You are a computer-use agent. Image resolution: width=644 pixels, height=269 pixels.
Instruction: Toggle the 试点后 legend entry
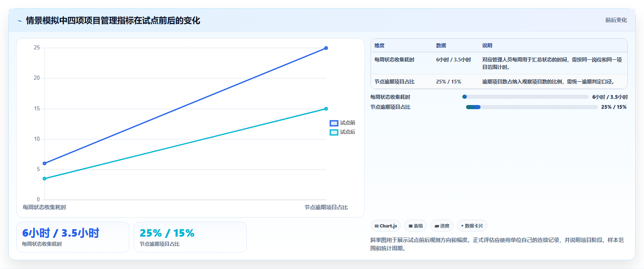pos(342,132)
